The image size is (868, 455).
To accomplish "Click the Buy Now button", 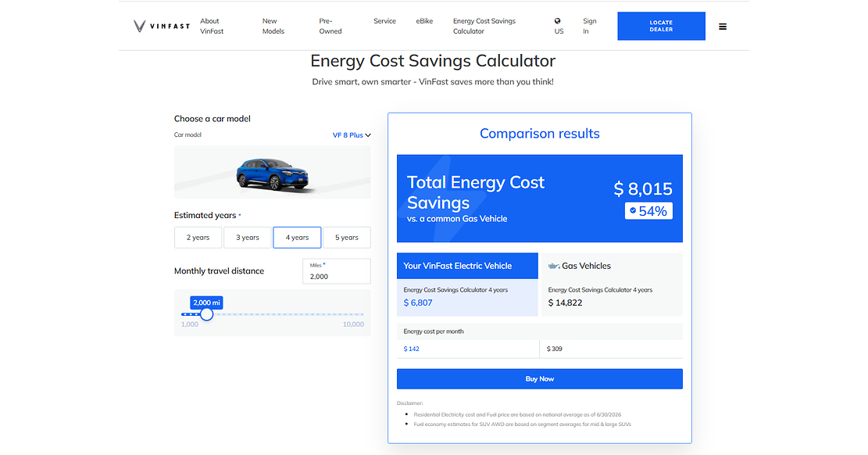I will pos(540,379).
